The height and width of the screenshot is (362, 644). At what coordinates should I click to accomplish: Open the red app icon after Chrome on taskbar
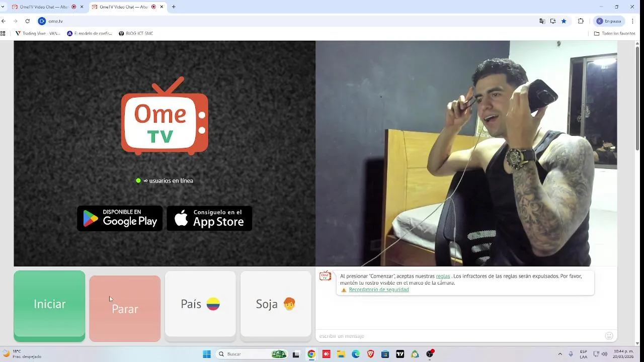click(x=326, y=354)
